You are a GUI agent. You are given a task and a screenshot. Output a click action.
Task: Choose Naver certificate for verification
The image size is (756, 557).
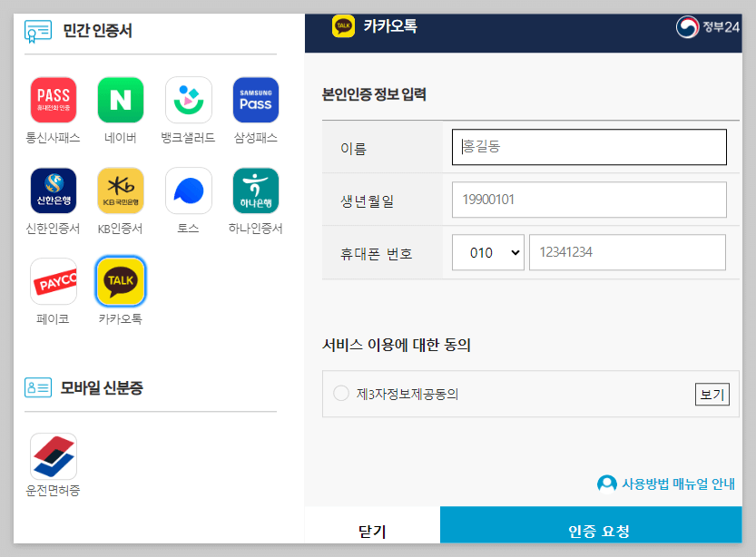pos(120,100)
